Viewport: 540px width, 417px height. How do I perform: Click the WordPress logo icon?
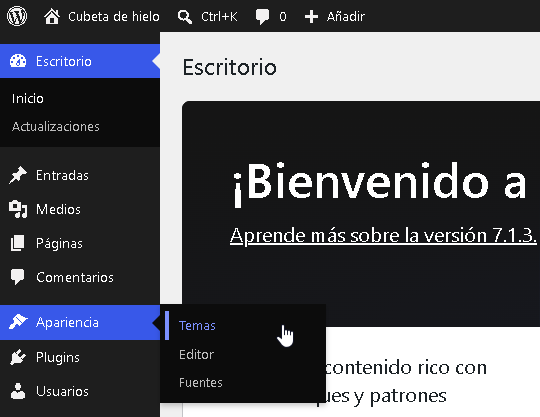(17, 16)
